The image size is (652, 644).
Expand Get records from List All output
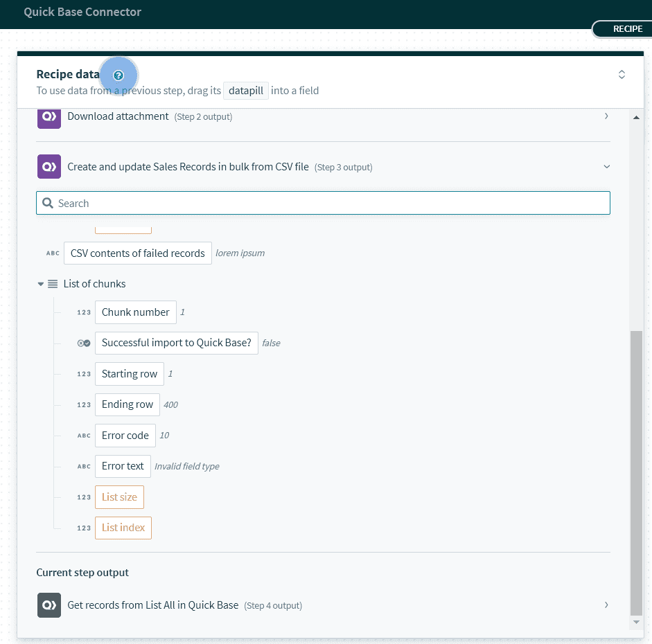point(606,605)
